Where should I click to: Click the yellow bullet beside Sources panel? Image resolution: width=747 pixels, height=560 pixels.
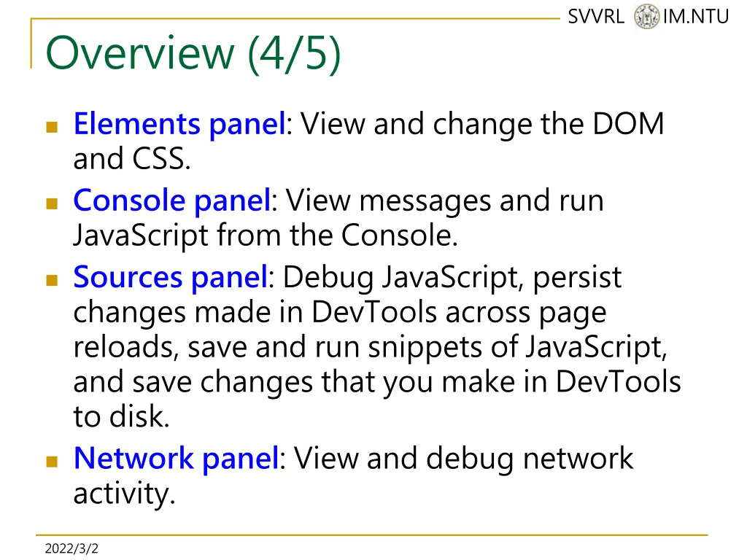tap(52, 280)
